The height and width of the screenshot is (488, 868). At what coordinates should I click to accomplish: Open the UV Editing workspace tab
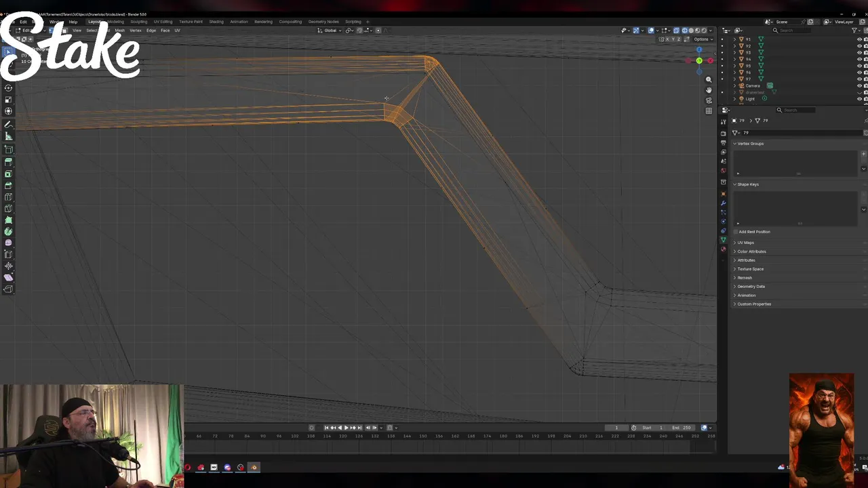pyautogui.click(x=163, y=22)
